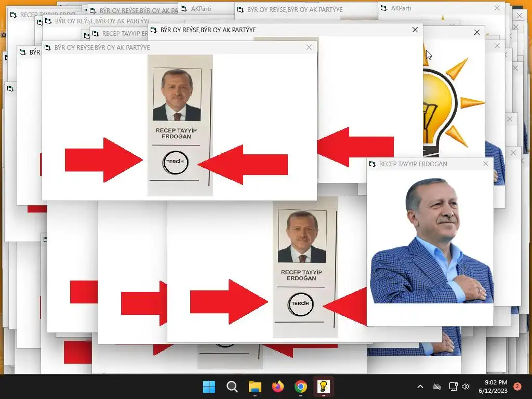Image resolution: width=532 pixels, height=399 pixels.
Task: Open window icon of AKParti window with visible X
Action: point(384,8)
